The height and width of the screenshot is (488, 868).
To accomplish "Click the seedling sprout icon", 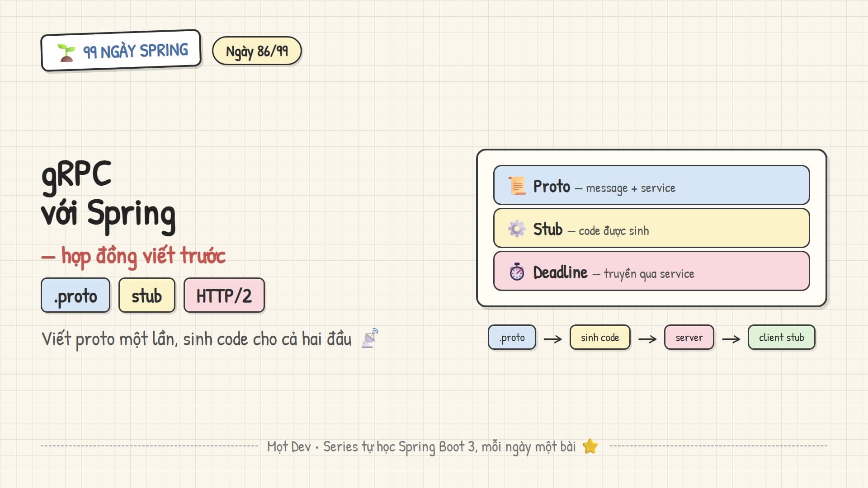I will (66, 53).
